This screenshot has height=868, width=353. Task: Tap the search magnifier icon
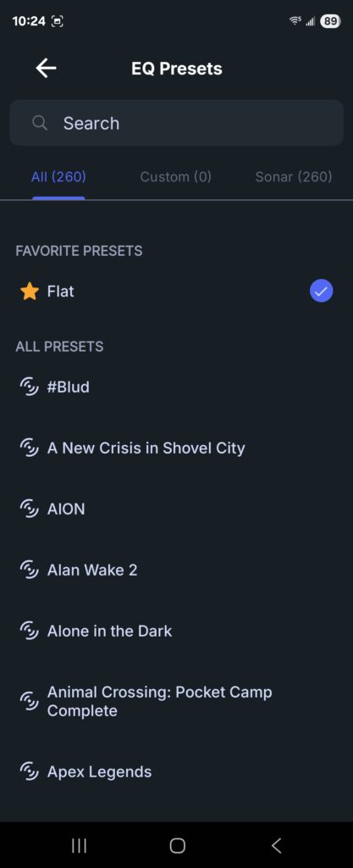coord(40,123)
